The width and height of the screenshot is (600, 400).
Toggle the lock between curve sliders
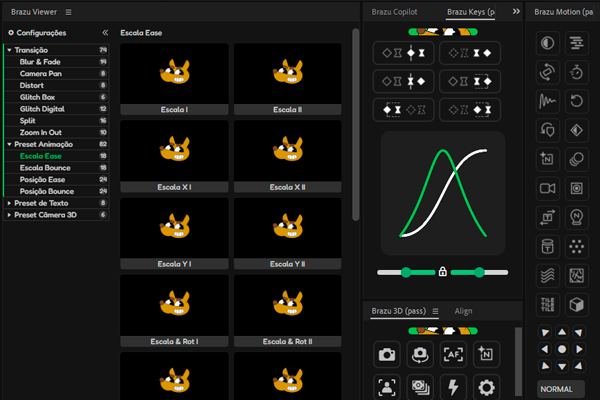click(442, 272)
